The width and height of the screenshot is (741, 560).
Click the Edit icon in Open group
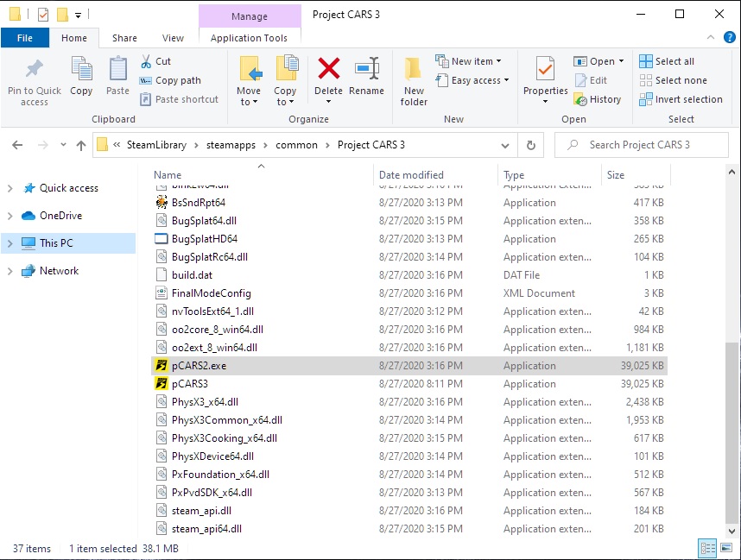[581, 81]
